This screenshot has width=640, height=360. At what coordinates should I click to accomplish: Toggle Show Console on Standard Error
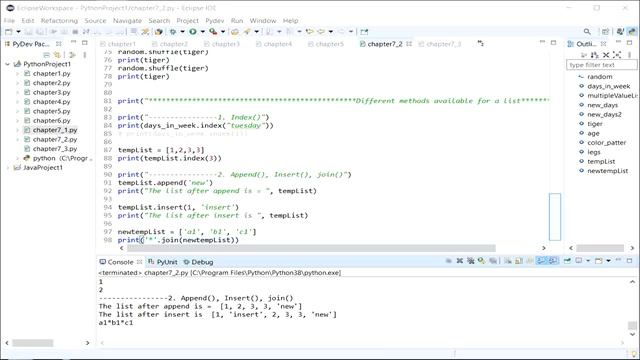(553, 260)
